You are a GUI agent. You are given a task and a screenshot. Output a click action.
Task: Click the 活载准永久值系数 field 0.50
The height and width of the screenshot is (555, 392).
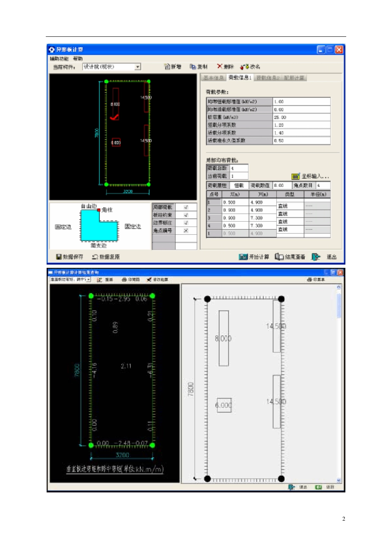302,141
